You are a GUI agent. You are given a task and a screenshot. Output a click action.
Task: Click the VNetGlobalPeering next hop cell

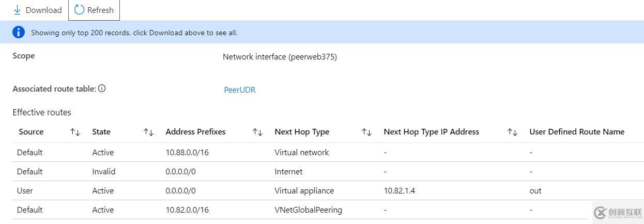coord(309,210)
